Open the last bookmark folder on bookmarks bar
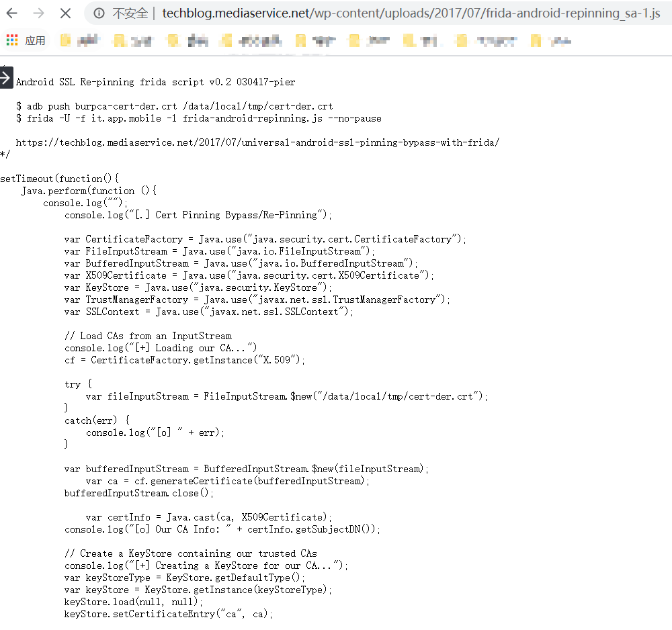Viewport: 672px width, 630px height. coord(551,41)
